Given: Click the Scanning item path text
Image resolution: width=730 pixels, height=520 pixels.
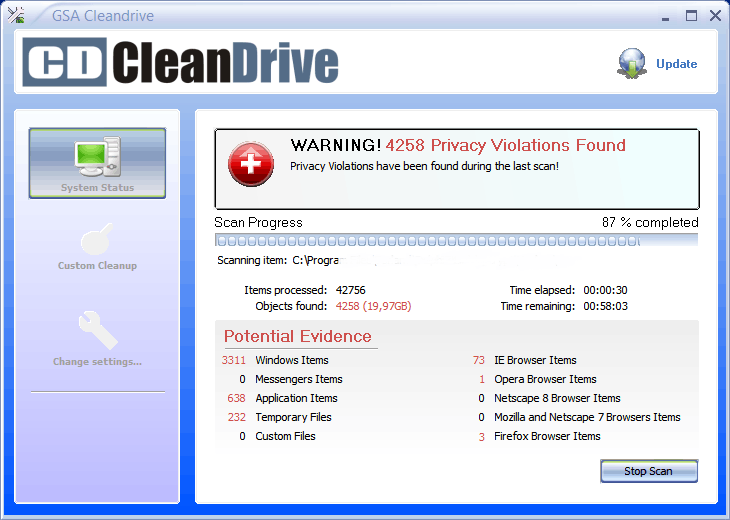Looking at the screenshot, I should [317, 260].
